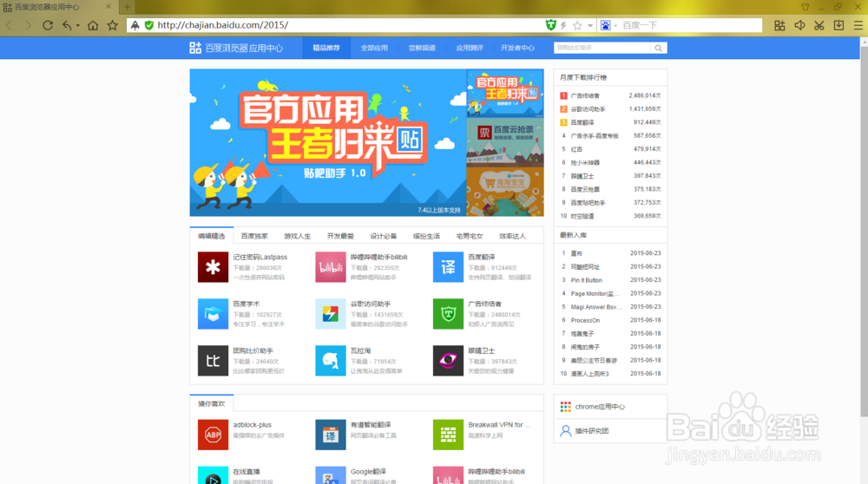Screen dimensions: 868x484
Task: Open the 百度翻译 blue translate icon
Action: click(448, 267)
